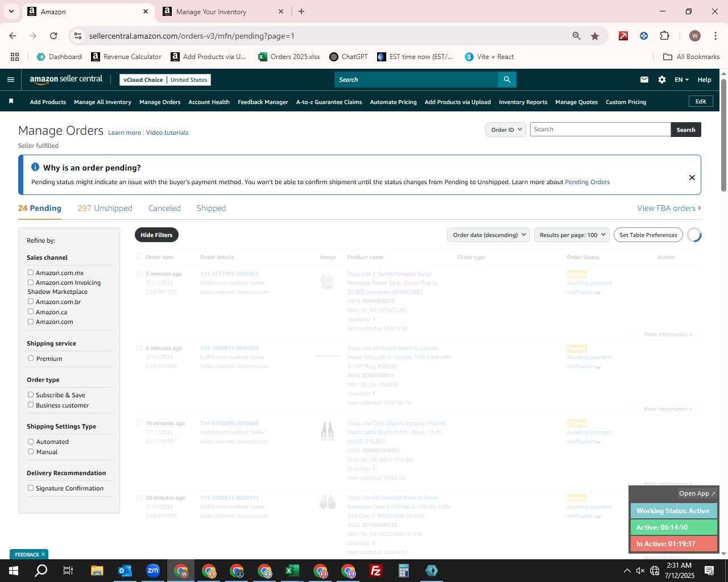Open the View FBA orders link
The width and height of the screenshot is (728, 582).
tap(669, 208)
